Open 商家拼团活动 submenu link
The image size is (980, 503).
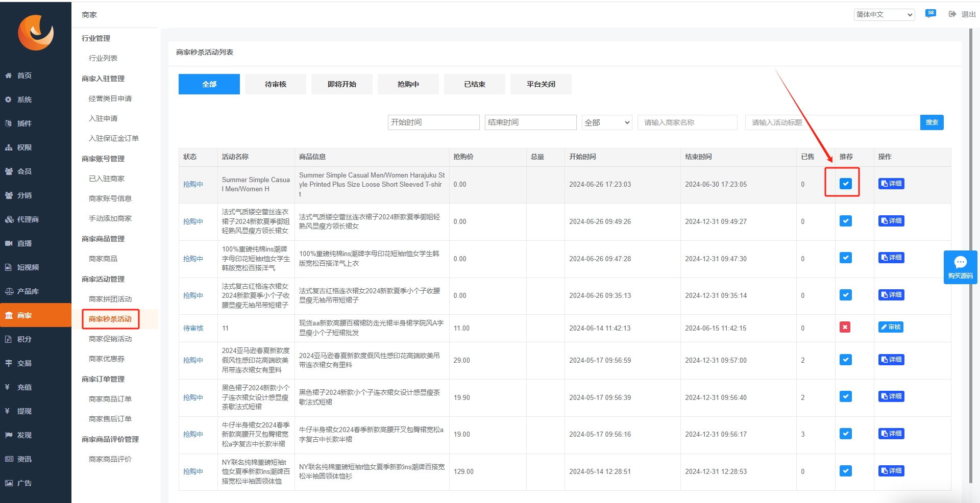(x=110, y=299)
